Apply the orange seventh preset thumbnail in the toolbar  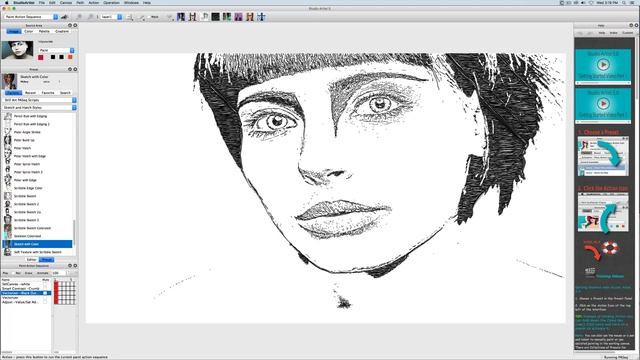[x=250, y=17]
